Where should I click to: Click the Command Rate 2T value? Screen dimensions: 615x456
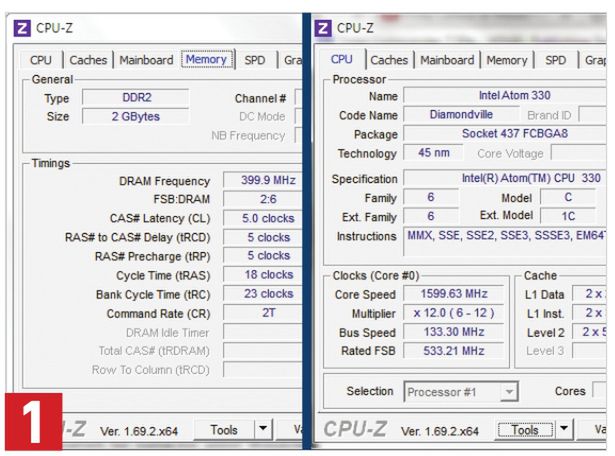[x=264, y=313]
